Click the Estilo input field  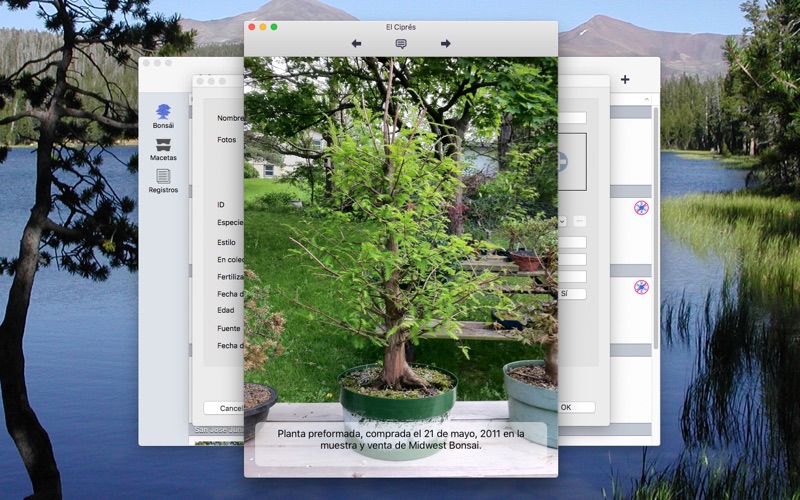(x=572, y=242)
